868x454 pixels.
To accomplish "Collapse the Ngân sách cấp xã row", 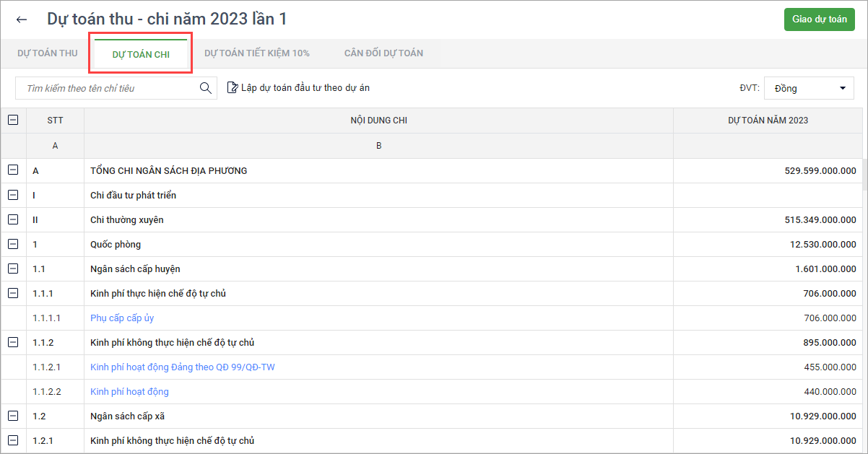I will [x=13, y=416].
